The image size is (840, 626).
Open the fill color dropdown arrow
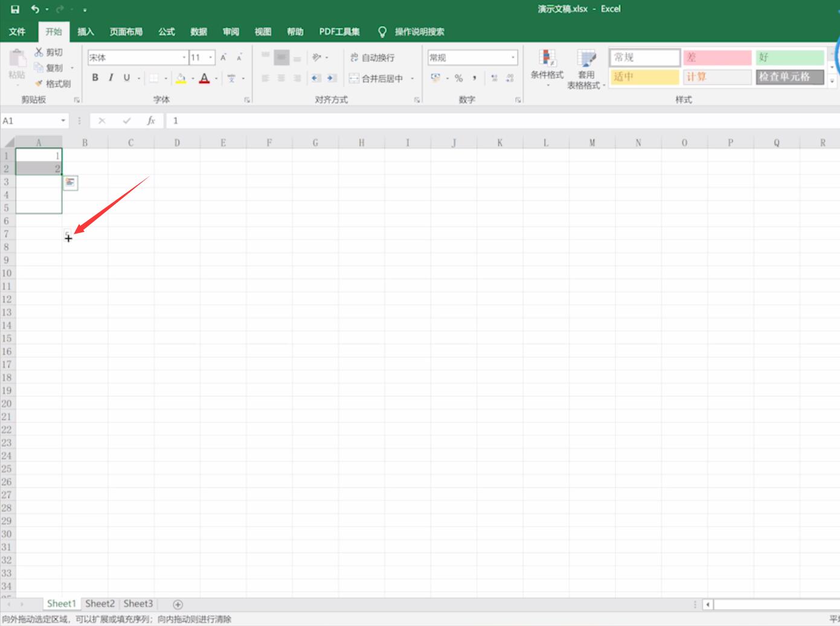(x=193, y=78)
